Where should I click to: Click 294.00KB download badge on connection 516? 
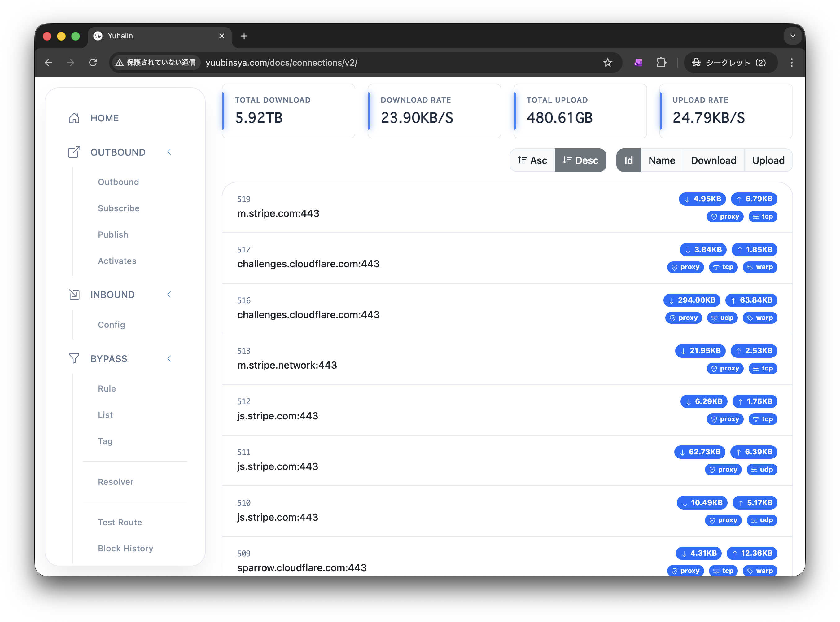click(692, 300)
